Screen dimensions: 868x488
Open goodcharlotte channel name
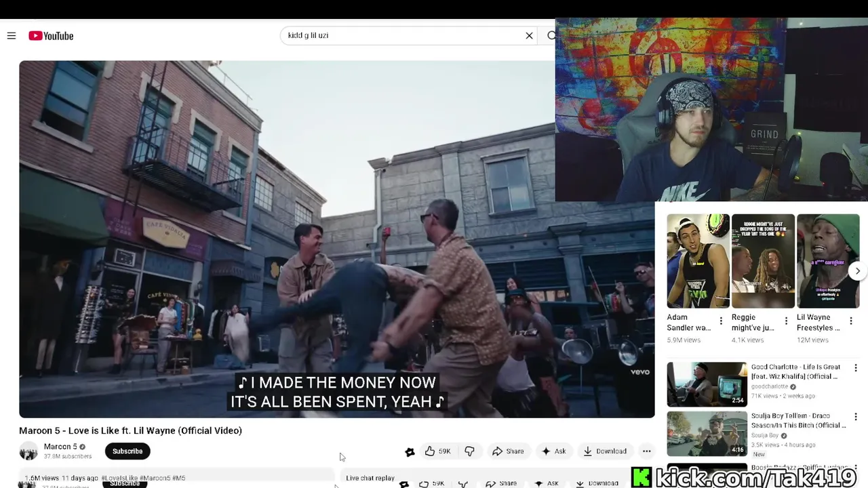click(x=770, y=386)
